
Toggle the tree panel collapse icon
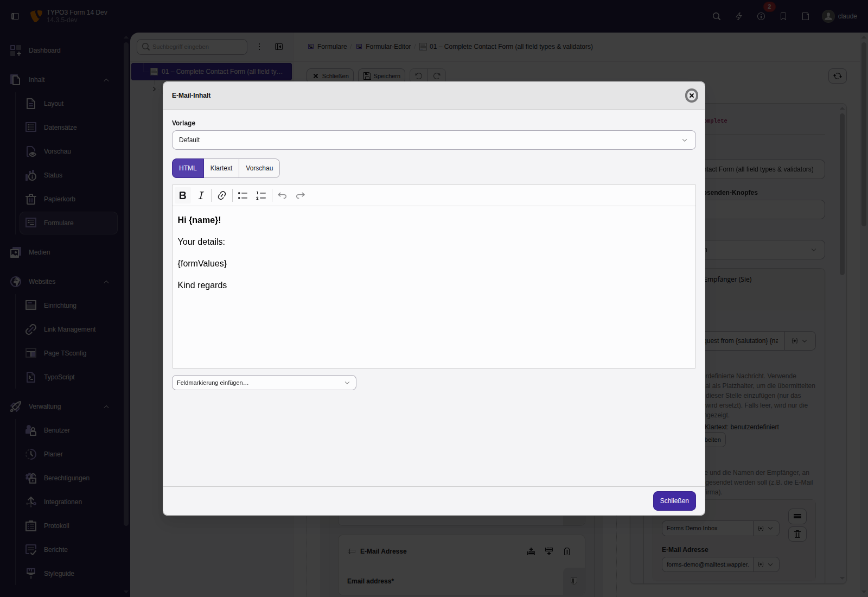(x=279, y=47)
